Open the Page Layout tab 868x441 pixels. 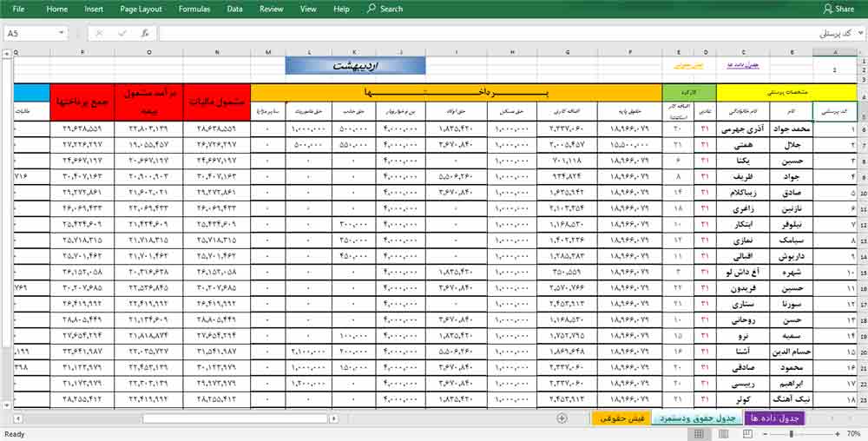coord(141,9)
